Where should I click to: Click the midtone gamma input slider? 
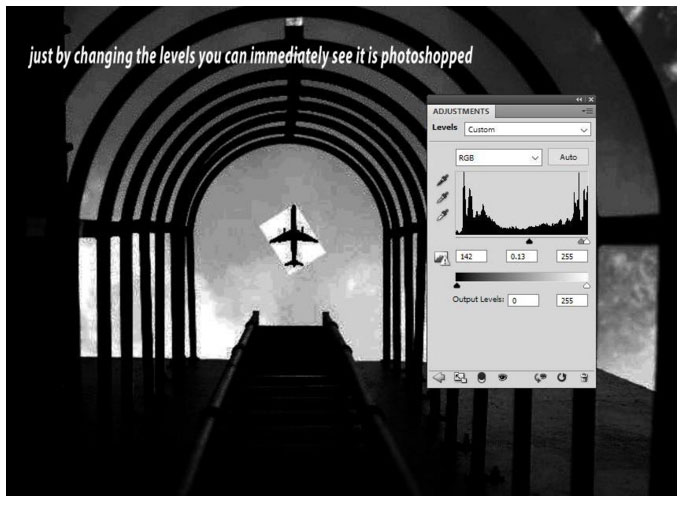pos(529,241)
